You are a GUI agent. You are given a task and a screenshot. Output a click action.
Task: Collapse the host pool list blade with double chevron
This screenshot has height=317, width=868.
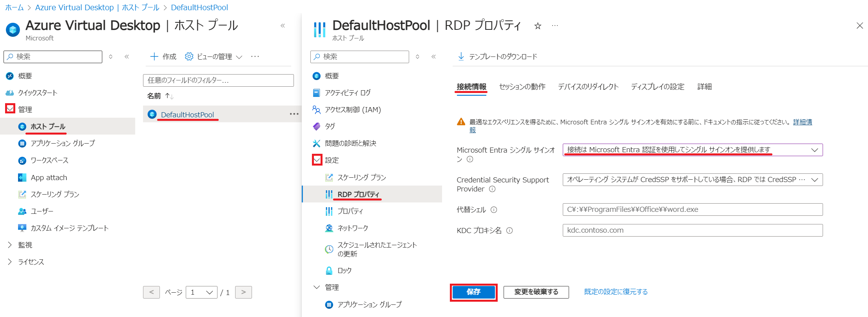[283, 26]
